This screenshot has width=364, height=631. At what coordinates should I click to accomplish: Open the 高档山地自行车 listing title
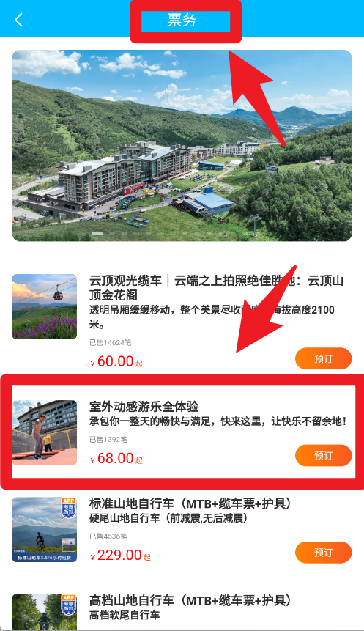click(x=190, y=600)
